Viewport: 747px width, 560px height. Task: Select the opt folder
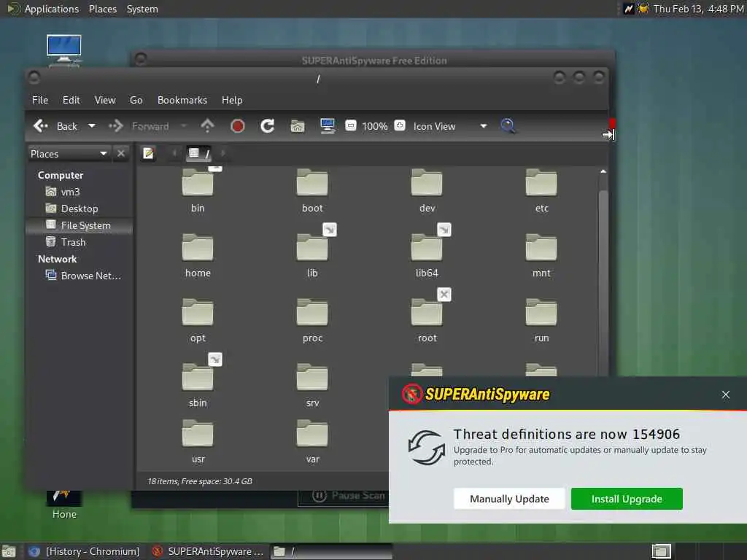coord(198,321)
